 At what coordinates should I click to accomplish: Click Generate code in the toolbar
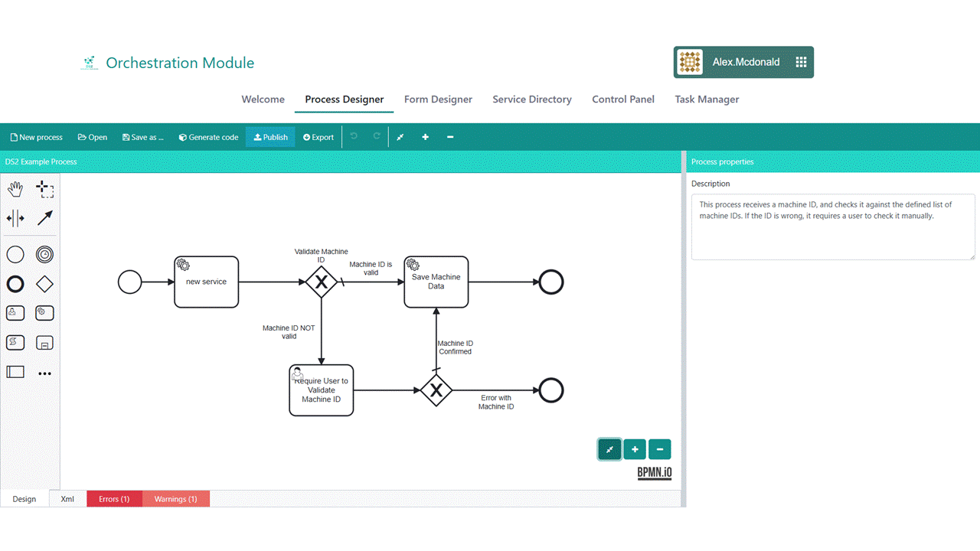click(x=208, y=138)
